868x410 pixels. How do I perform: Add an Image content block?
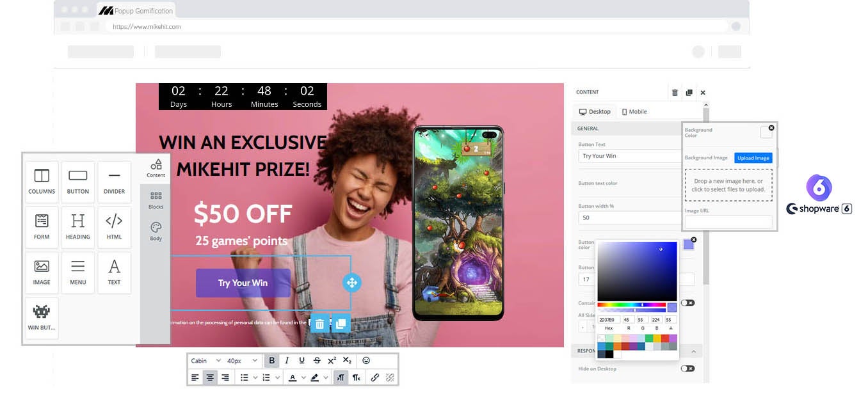click(x=42, y=273)
